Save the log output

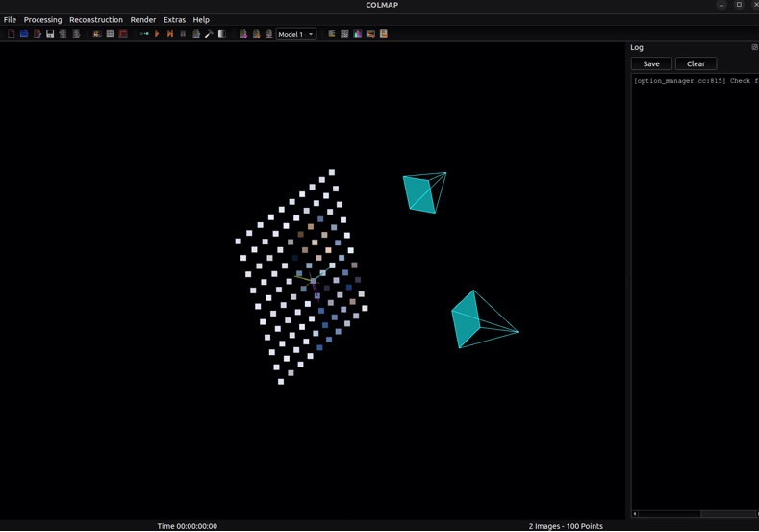[x=651, y=63]
